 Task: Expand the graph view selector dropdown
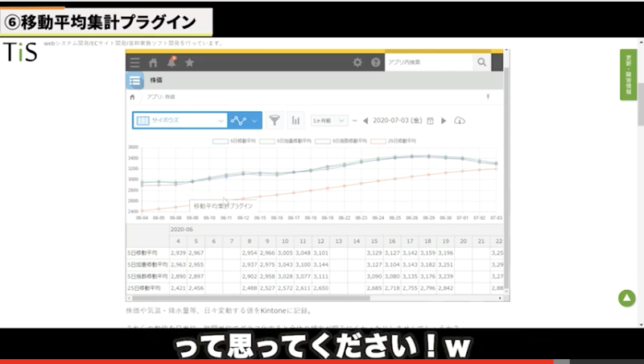245,120
